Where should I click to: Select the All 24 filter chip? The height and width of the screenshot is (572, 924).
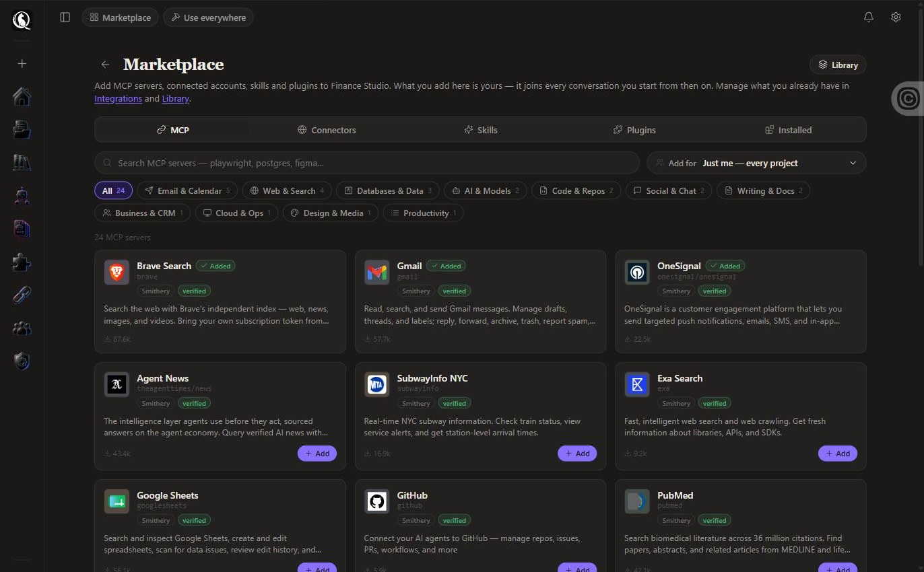pos(113,190)
